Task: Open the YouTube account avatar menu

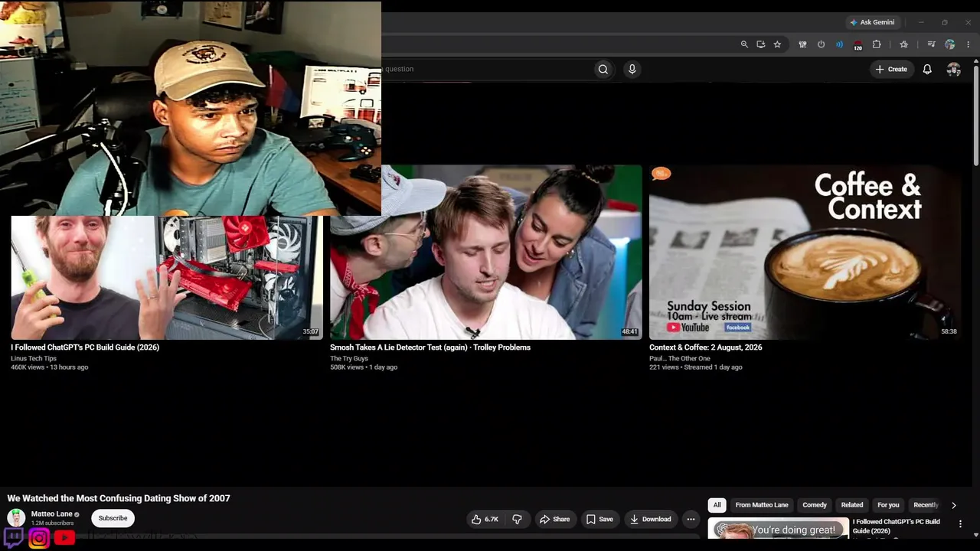Action: [953, 70]
